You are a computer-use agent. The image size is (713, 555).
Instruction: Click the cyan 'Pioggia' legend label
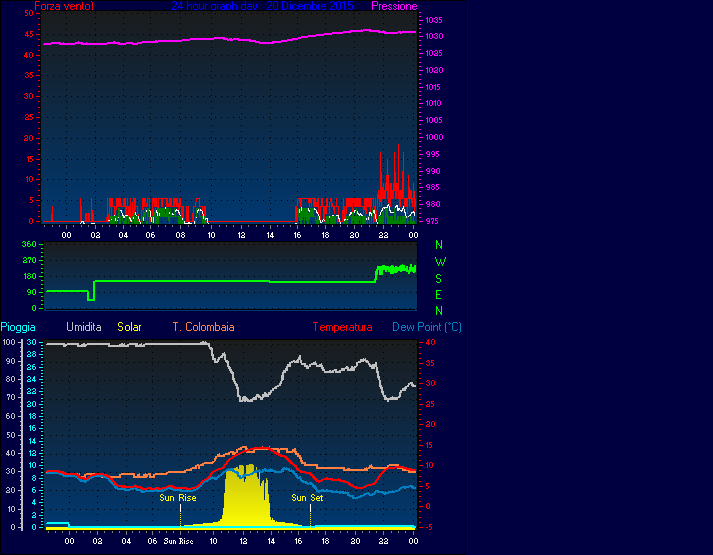coord(18,327)
